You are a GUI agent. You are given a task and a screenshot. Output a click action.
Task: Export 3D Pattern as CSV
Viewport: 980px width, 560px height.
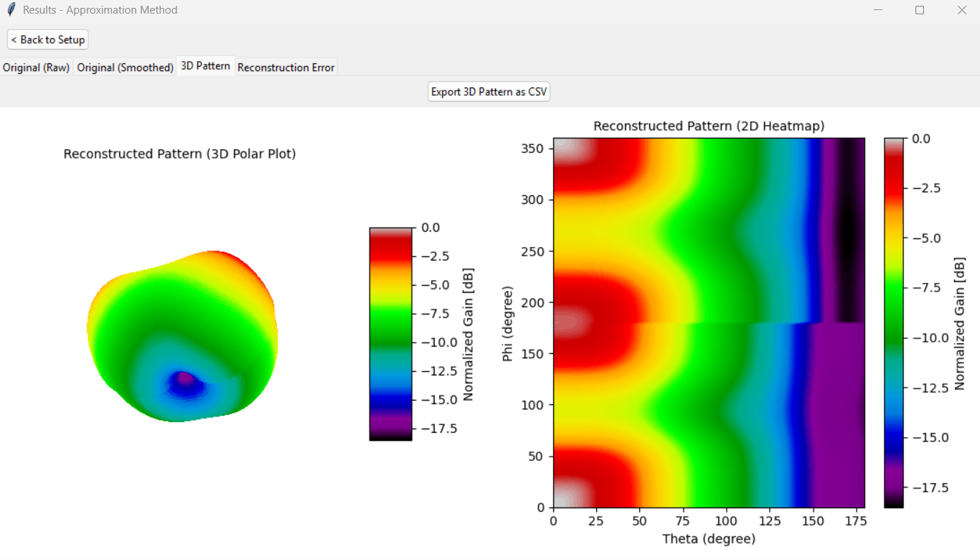click(489, 92)
